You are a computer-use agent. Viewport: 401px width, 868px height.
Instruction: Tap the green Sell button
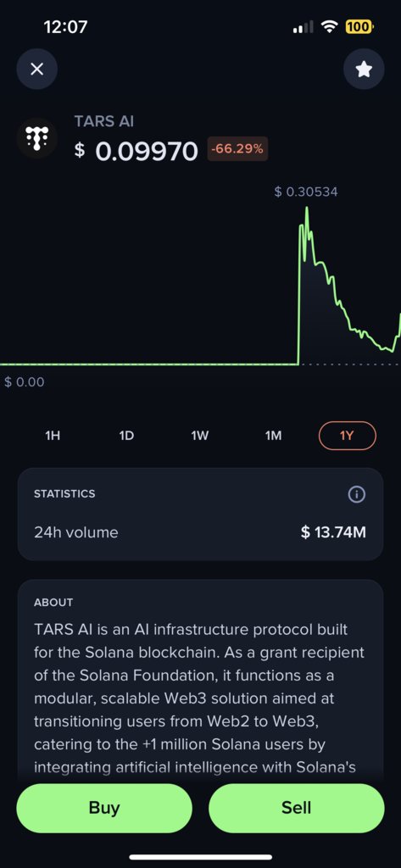coord(297,808)
